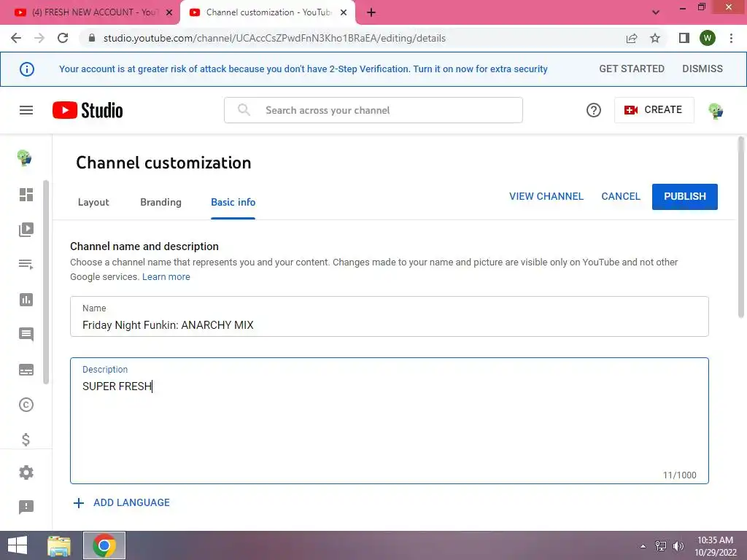Select the Basic info tab

click(233, 203)
